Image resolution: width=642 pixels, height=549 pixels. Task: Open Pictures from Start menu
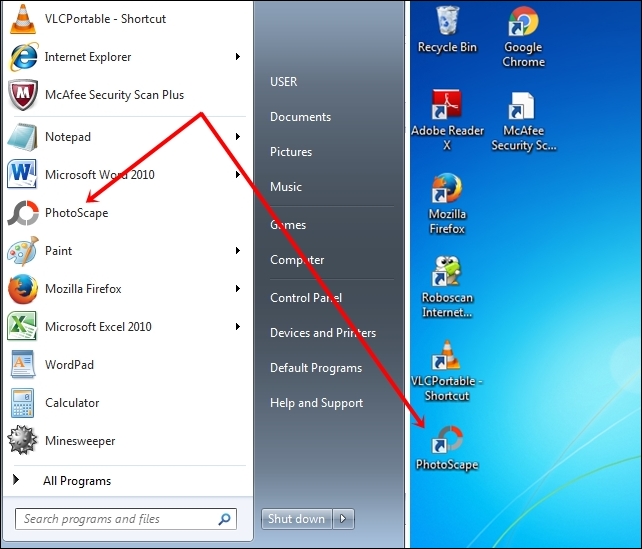tap(291, 152)
